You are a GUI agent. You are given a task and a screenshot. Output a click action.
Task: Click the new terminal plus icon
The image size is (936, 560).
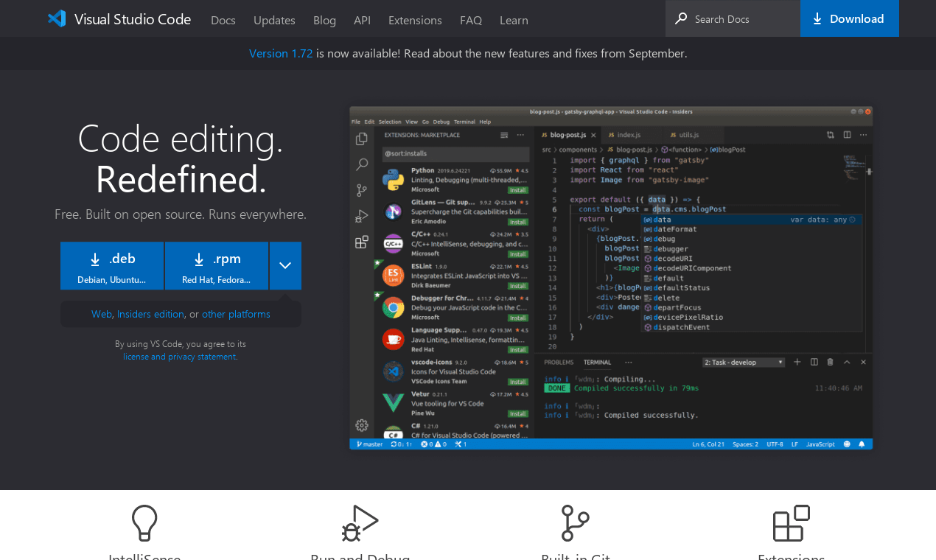click(x=797, y=362)
